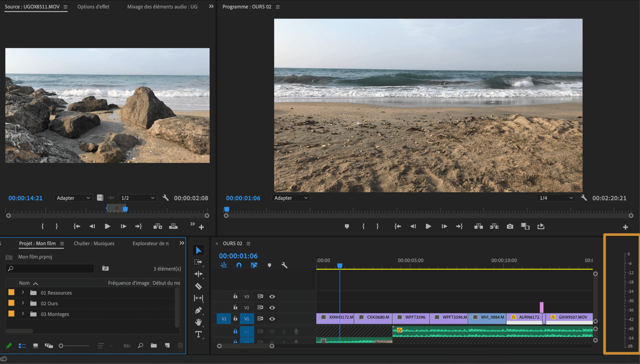Click export media icon in Program monitor
Image resolution: width=640 pixels, height=364 pixels.
point(541,226)
